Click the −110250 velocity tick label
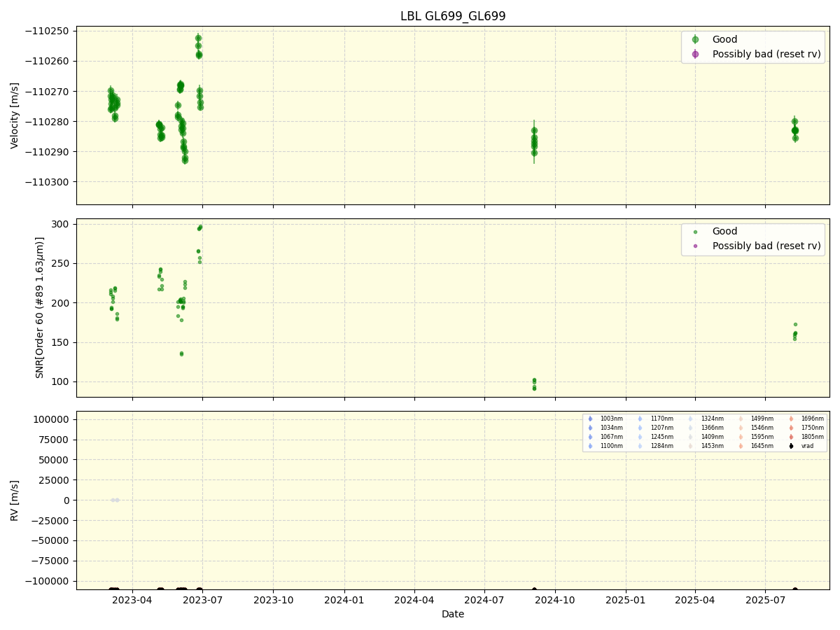 pos(48,31)
